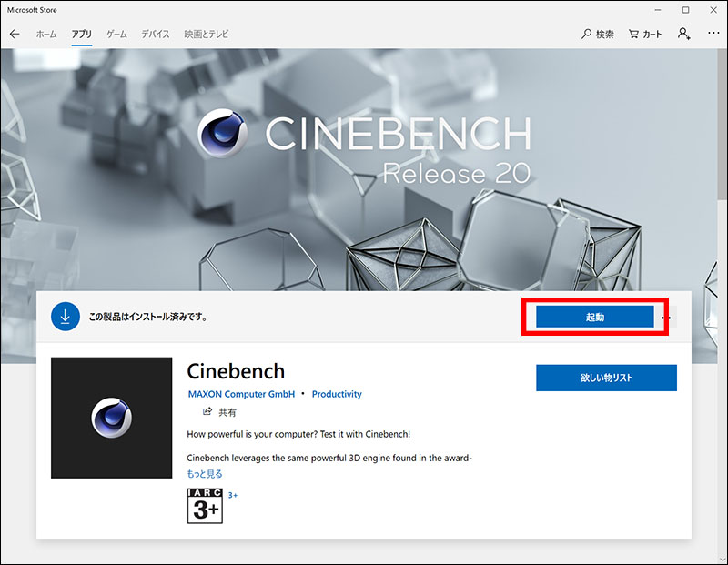Expand description with もっと見る
Image resolution: width=728 pixels, height=565 pixels.
coord(205,473)
